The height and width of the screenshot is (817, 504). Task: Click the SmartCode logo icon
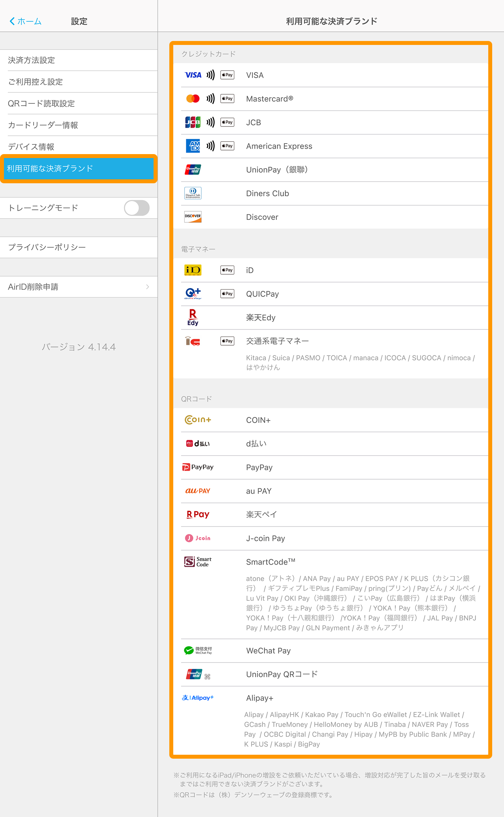click(x=198, y=562)
